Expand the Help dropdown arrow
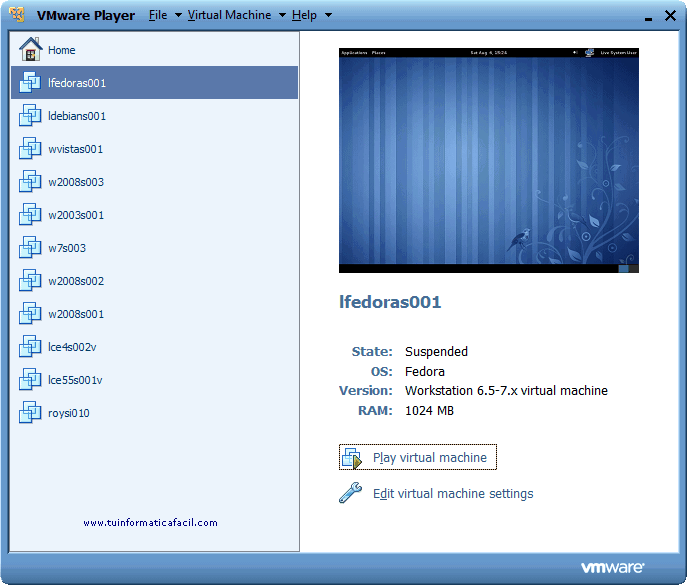Viewport: 687px width, 585px height. click(328, 15)
